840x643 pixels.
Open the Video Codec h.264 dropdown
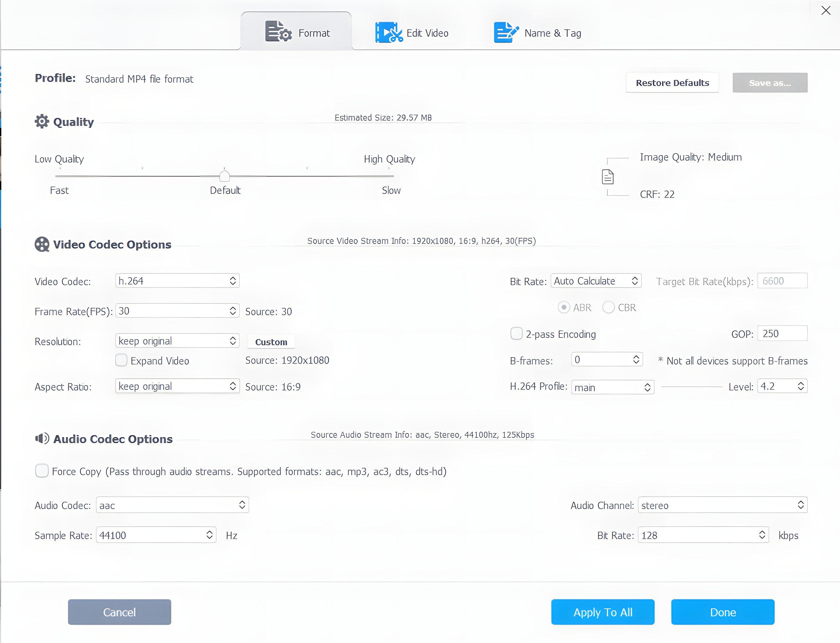click(177, 281)
